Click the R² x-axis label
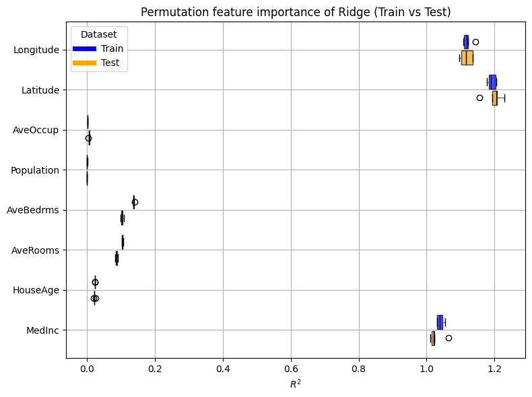The image size is (532, 397). click(x=296, y=384)
